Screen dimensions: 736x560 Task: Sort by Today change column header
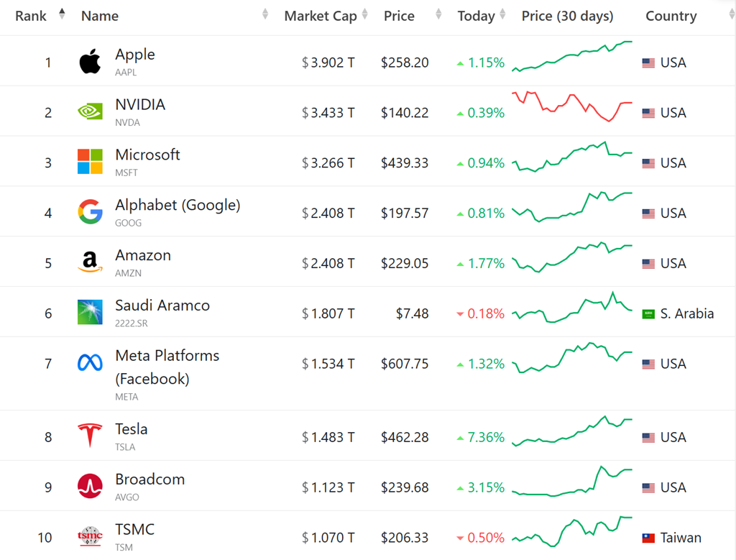476,16
